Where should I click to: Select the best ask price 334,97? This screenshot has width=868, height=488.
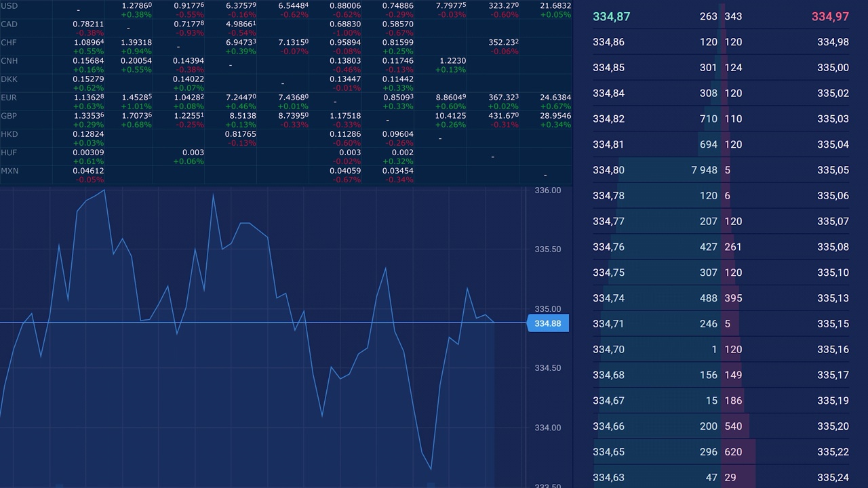pos(830,16)
